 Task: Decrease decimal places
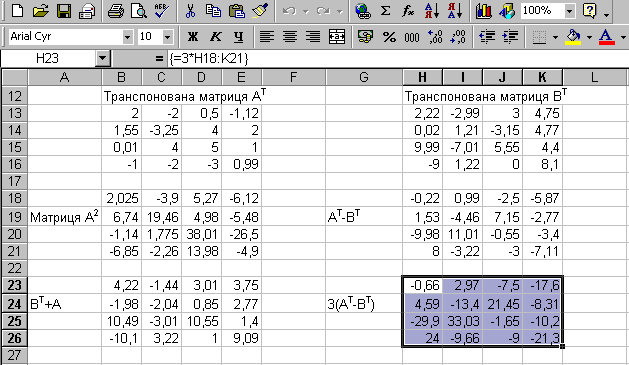[458, 37]
